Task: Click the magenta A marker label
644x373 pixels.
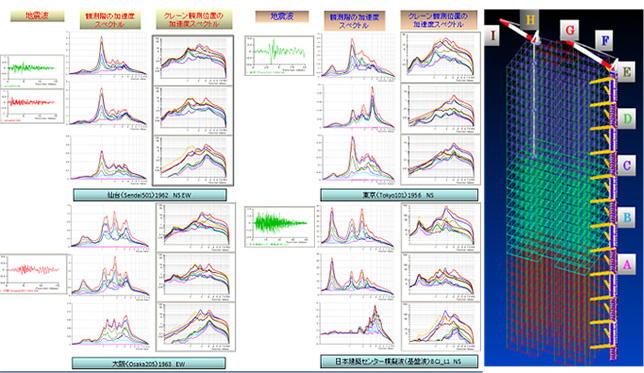Action: (x=627, y=264)
